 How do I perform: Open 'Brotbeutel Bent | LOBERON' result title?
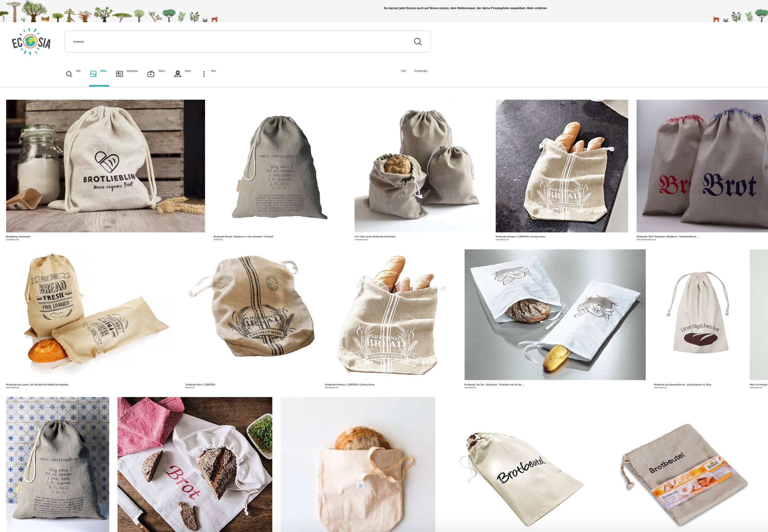coord(200,385)
